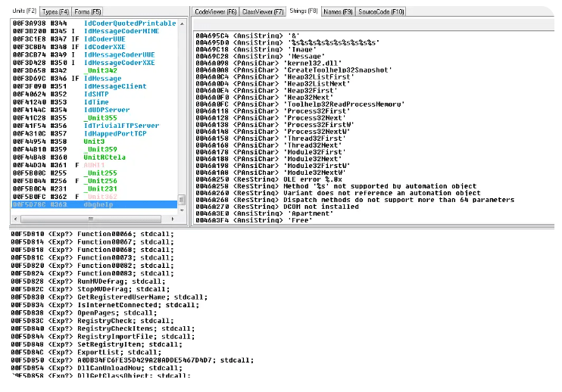This screenshot has height=392, width=562.
Task: Select the A0DB34FC6FE35D429A28ADDE5467D4D7 export line
Action: point(133,360)
